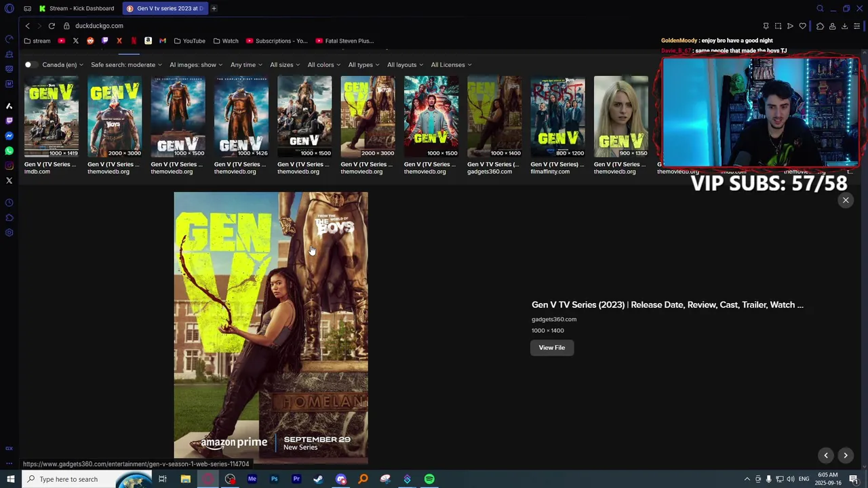
Task: Open Fatal Steven Plus... bookmark
Action: (x=344, y=41)
